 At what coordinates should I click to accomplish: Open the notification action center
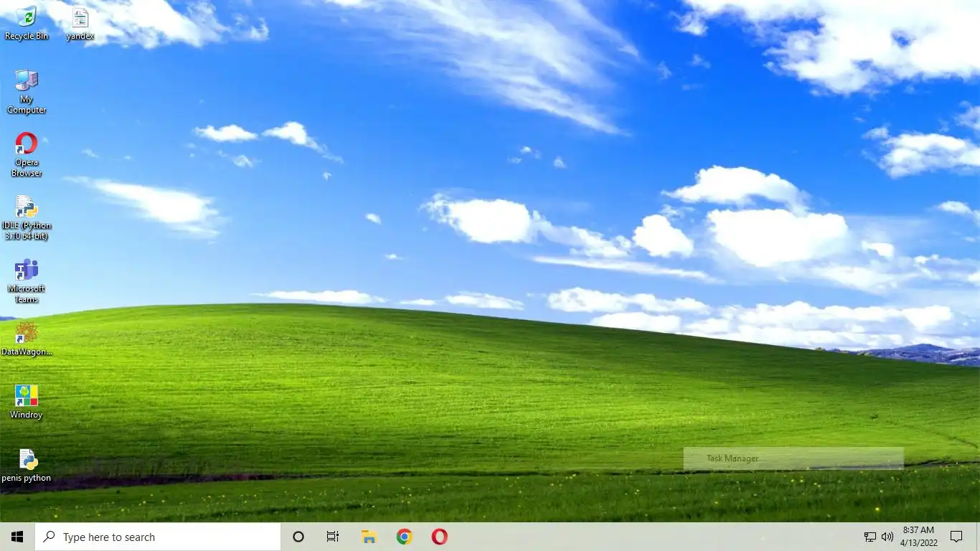(x=956, y=537)
